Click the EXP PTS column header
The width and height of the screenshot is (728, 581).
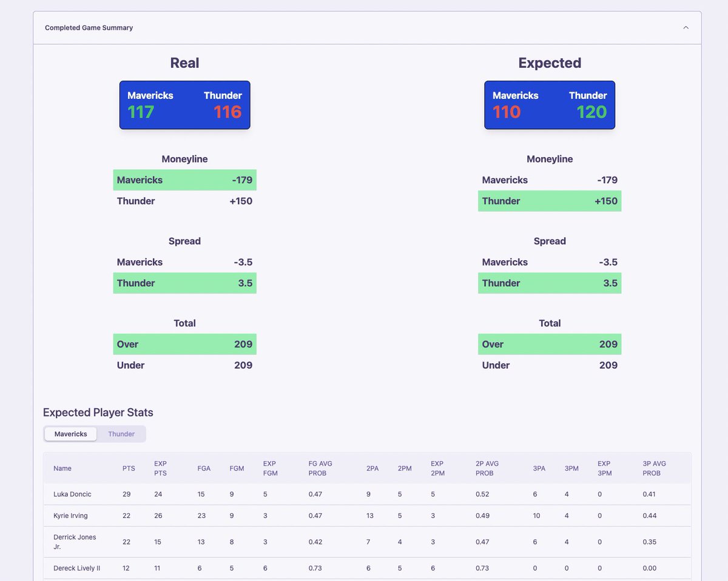coord(160,468)
